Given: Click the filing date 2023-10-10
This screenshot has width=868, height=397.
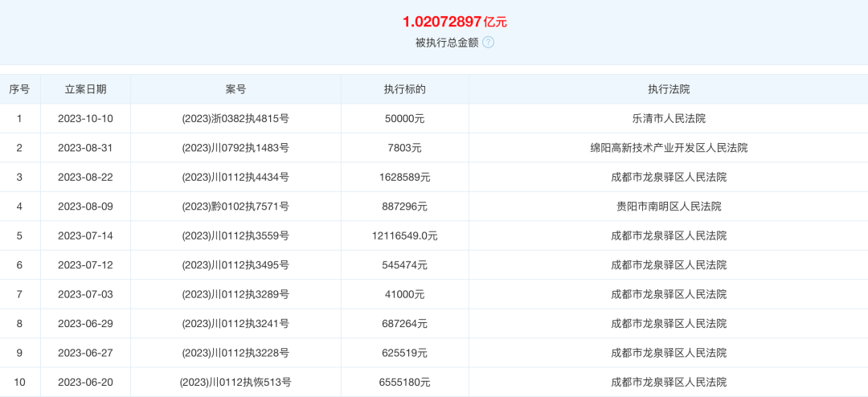Looking at the screenshot, I should point(85,118).
